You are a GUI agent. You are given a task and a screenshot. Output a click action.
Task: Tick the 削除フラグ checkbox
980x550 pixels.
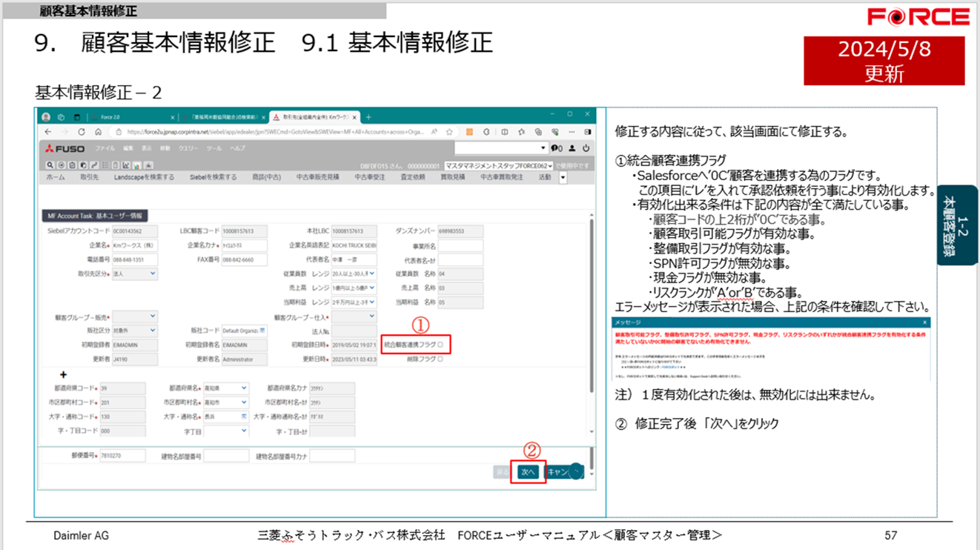(x=440, y=359)
